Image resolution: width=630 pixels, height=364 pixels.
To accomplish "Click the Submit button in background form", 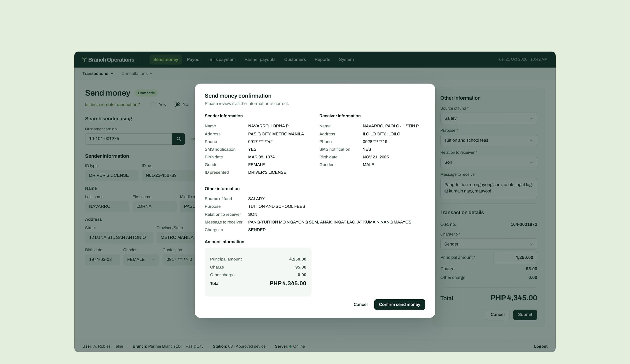I will [525, 315].
